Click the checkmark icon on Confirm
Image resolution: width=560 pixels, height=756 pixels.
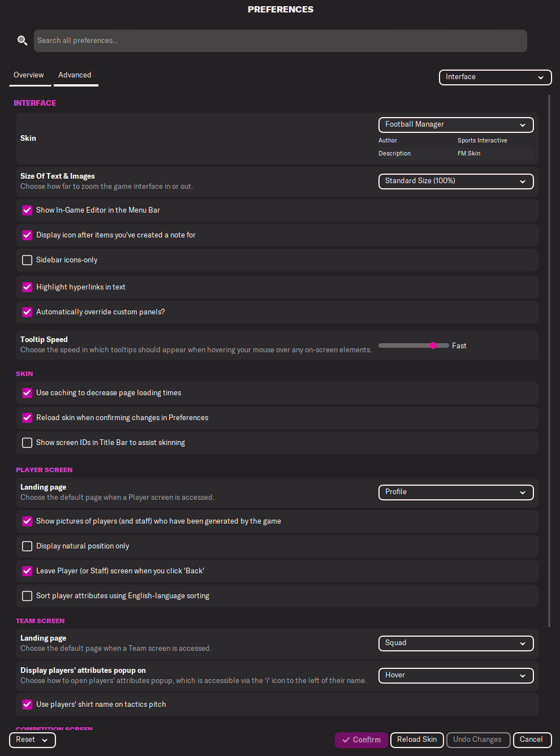pos(346,740)
